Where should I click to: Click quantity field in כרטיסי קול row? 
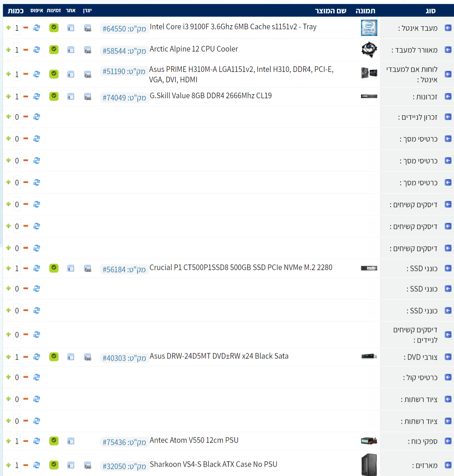[17, 377]
